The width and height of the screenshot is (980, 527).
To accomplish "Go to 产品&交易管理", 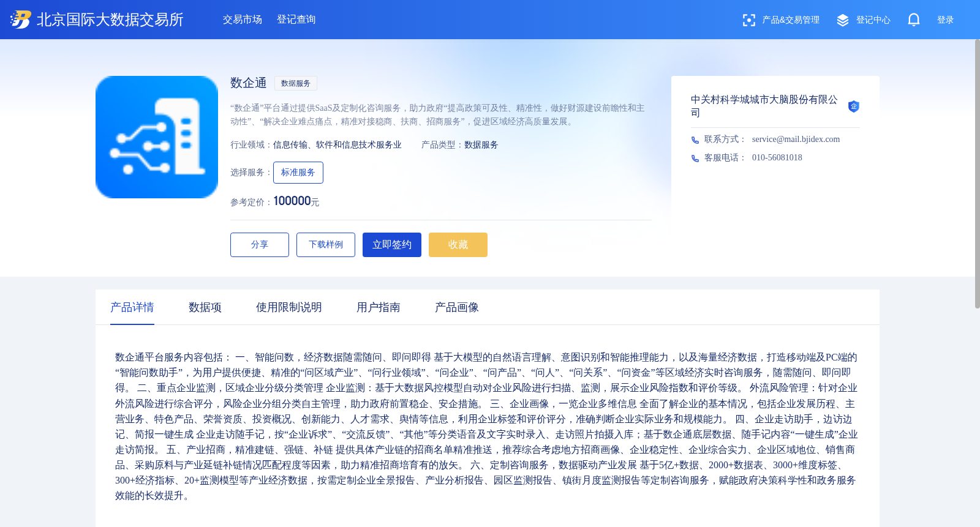I will pos(791,20).
